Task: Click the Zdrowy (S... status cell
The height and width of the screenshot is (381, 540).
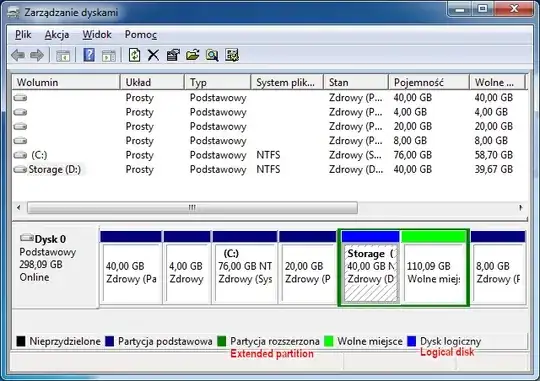Action: (x=355, y=155)
